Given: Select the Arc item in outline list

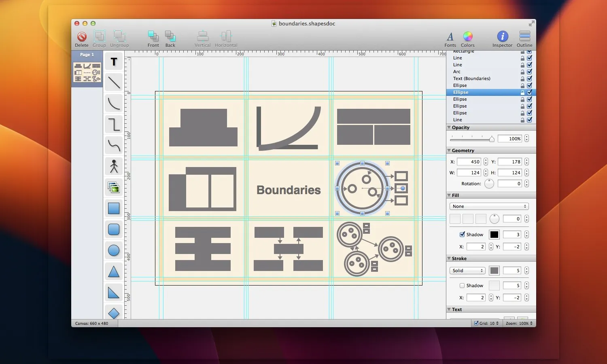Looking at the screenshot, I should click(457, 72).
